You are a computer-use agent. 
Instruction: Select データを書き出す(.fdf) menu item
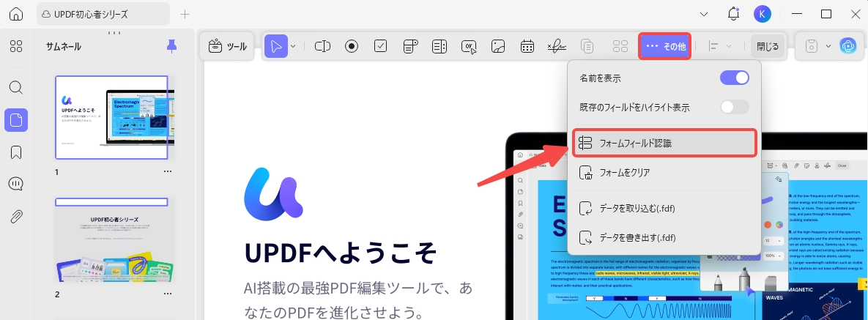(x=664, y=238)
